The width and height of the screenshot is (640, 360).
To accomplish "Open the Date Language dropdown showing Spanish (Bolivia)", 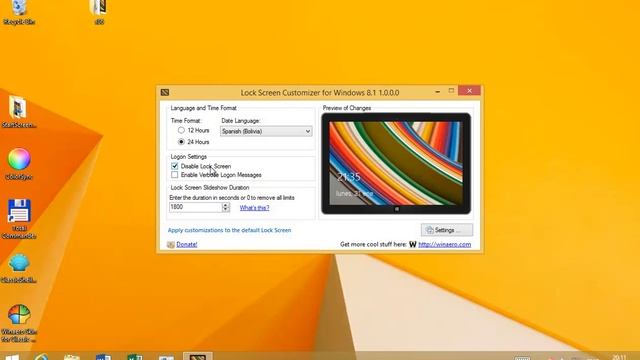I will coord(266,131).
